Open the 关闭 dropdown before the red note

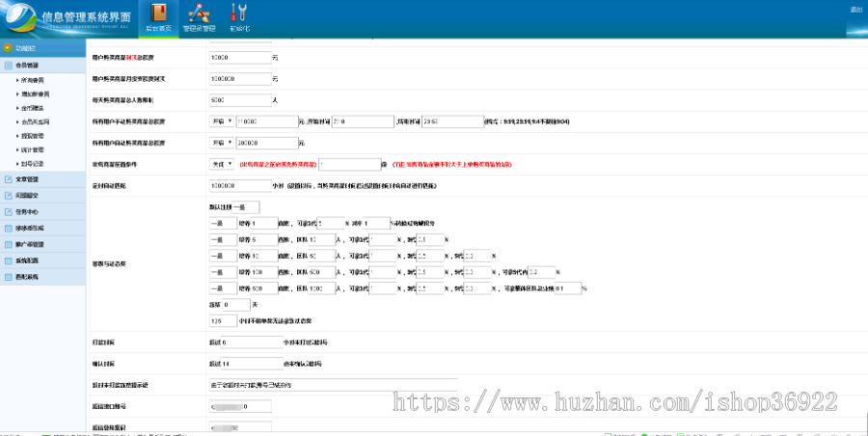[x=222, y=165]
